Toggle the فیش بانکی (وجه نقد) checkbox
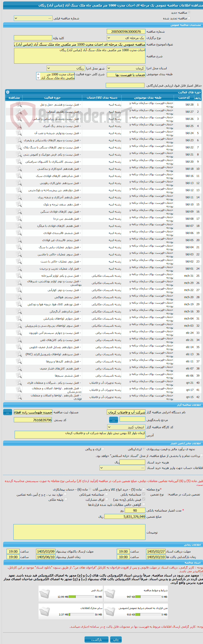 (x=144, y=499)
